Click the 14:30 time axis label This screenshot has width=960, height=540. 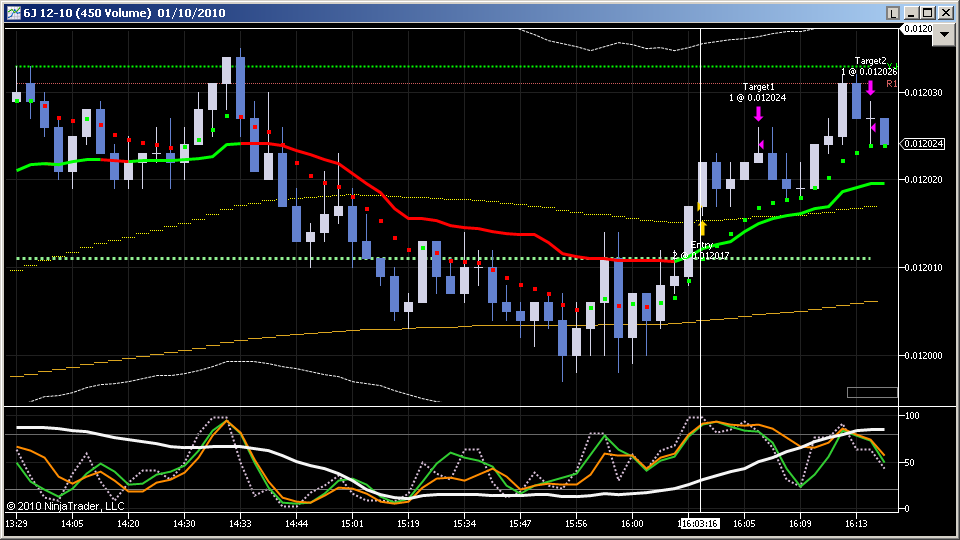click(x=184, y=523)
